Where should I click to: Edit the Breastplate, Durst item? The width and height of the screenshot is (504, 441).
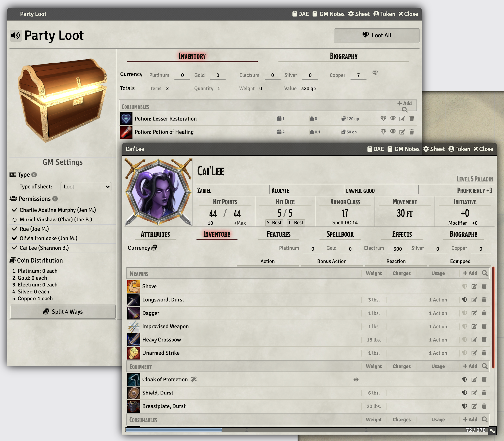[474, 406]
